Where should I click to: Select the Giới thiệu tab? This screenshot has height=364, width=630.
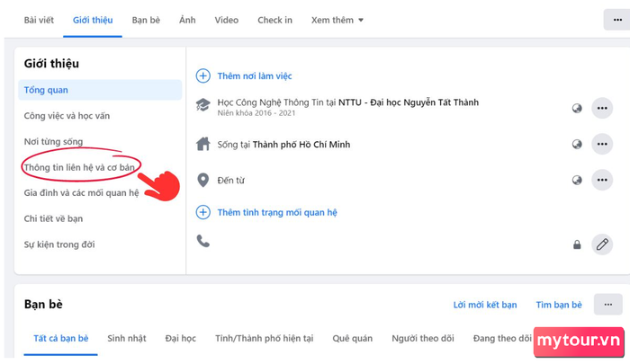tap(93, 20)
